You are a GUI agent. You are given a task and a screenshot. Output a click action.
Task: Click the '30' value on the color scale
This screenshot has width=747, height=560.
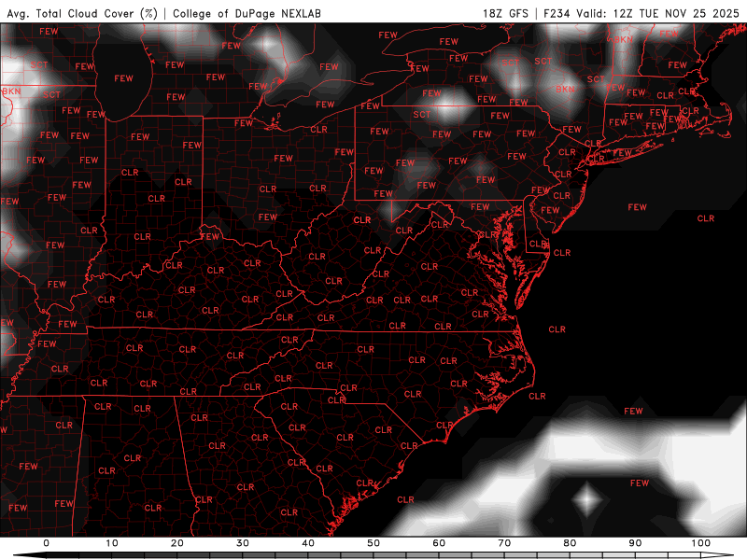243,543
